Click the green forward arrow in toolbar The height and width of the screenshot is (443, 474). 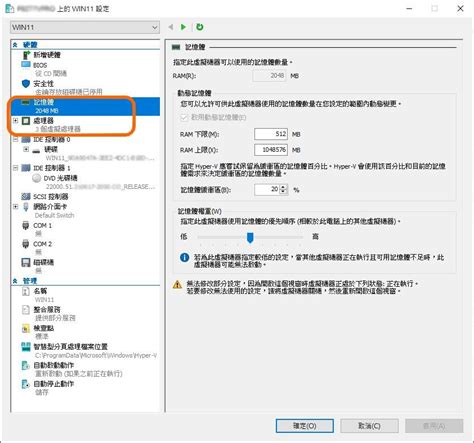tap(183, 27)
